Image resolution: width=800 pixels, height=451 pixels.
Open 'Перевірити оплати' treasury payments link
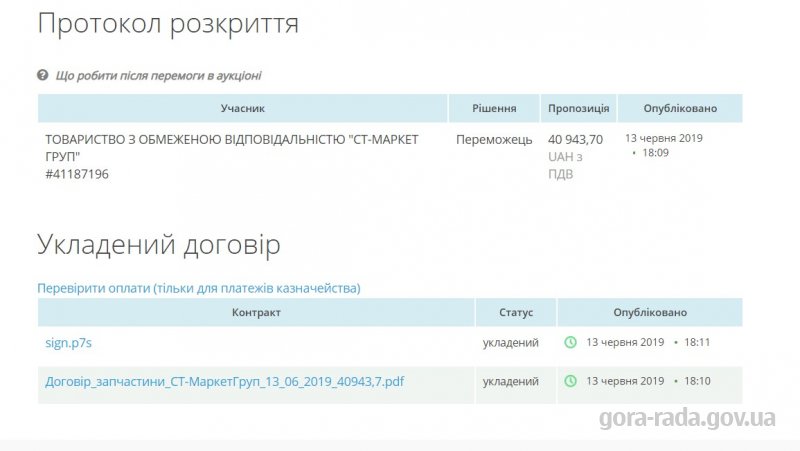[x=198, y=288]
